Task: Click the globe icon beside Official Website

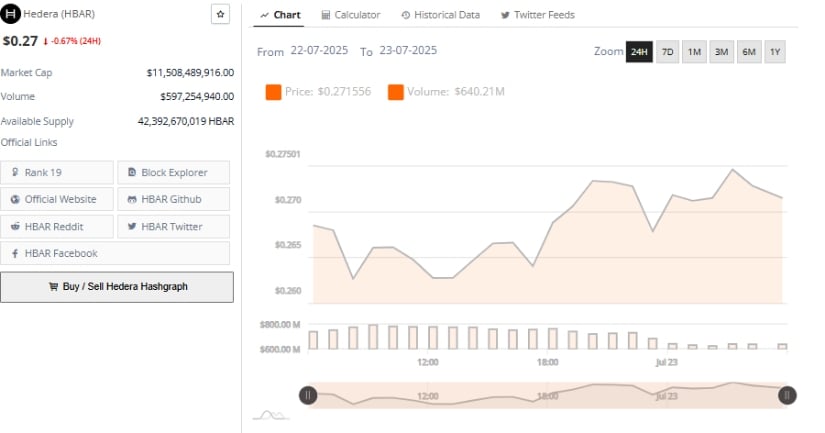Action: 15,199
